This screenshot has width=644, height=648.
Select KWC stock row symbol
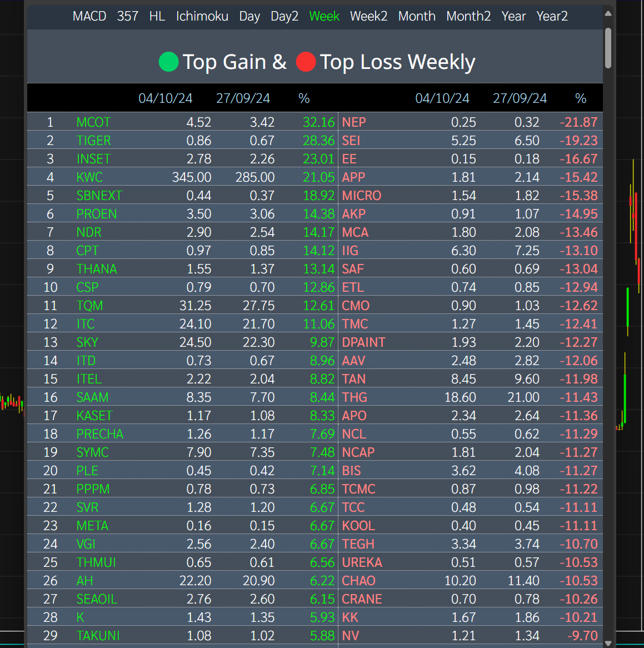[89, 177]
